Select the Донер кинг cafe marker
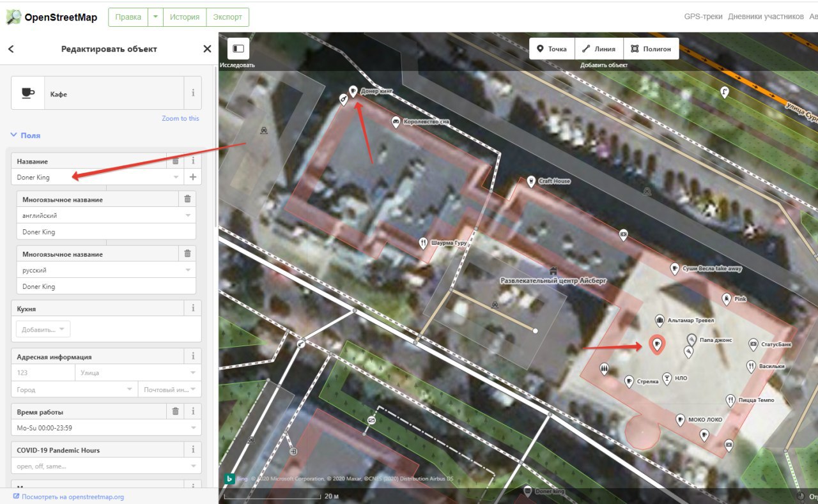The width and height of the screenshot is (818, 504). coord(353,91)
